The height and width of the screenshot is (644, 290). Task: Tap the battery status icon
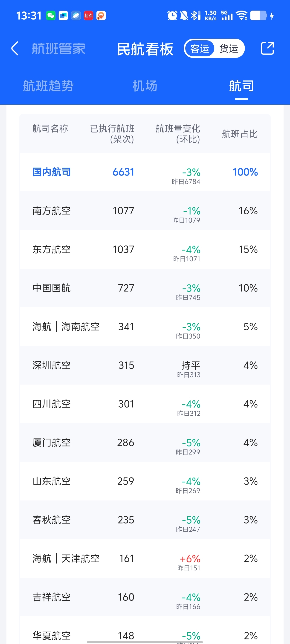259,15
